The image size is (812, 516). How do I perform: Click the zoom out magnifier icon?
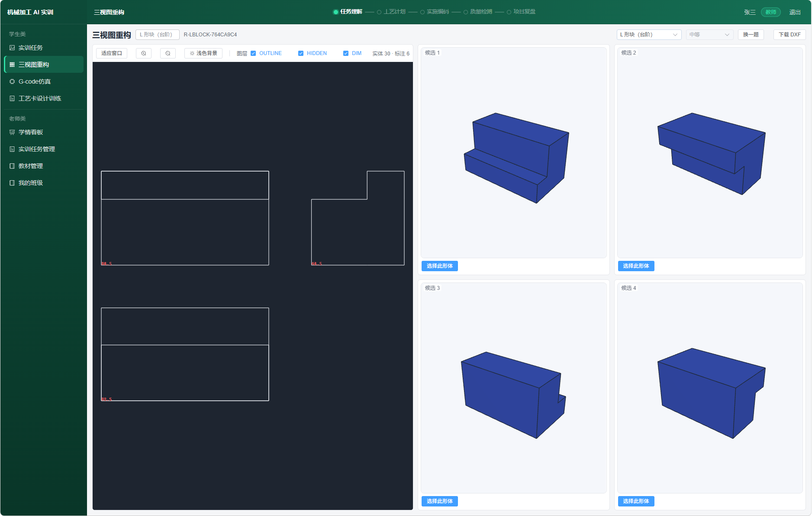(x=168, y=53)
